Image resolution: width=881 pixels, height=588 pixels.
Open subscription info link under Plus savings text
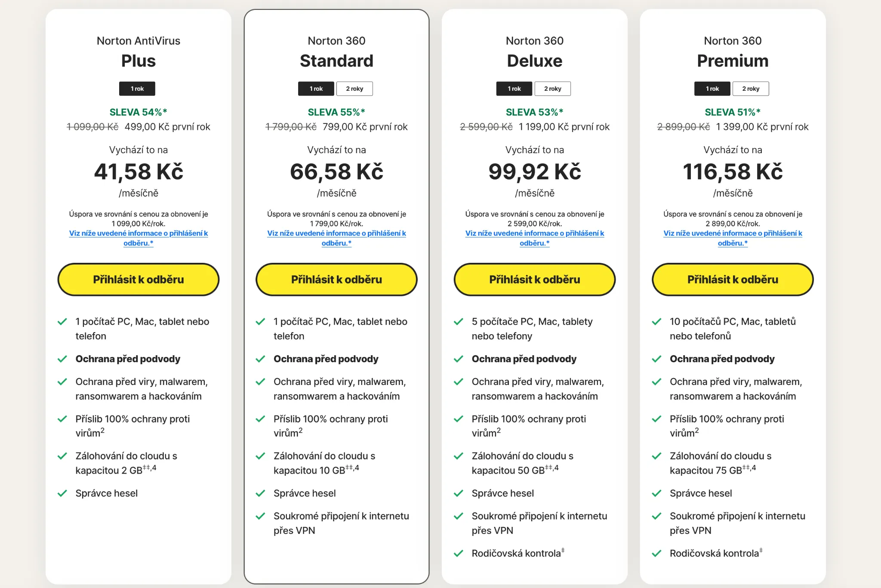tap(139, 238)
